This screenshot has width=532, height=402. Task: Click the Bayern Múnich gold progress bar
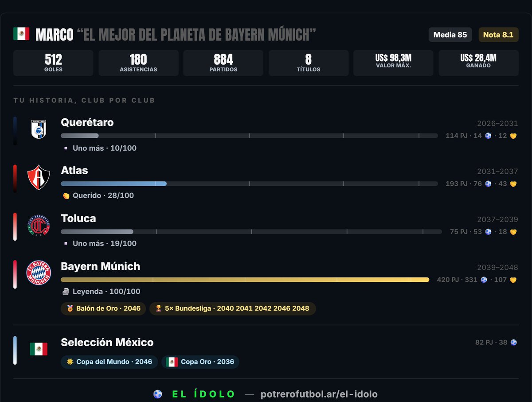245,280
